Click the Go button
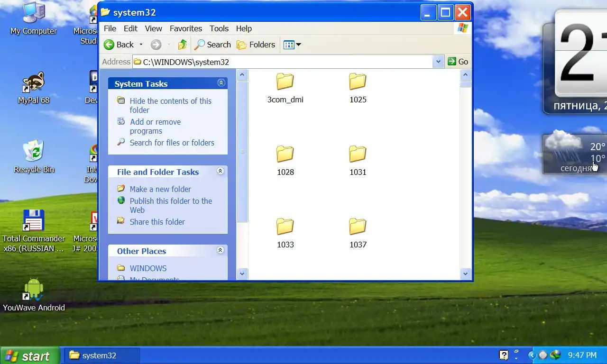This screenshot has width=607, height=364. tap(458, 62)
